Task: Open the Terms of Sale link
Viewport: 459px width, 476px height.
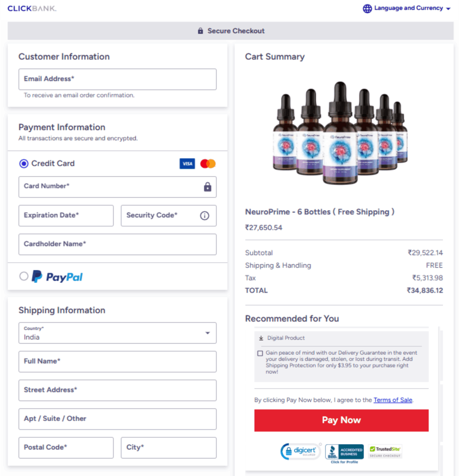Action: pyautogui.click(x=392, y=400)
